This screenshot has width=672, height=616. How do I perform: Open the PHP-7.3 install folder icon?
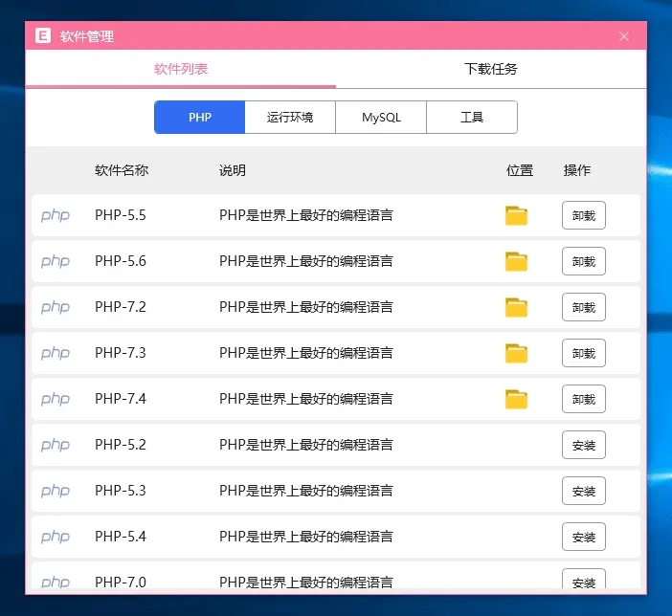pos(516,353)
